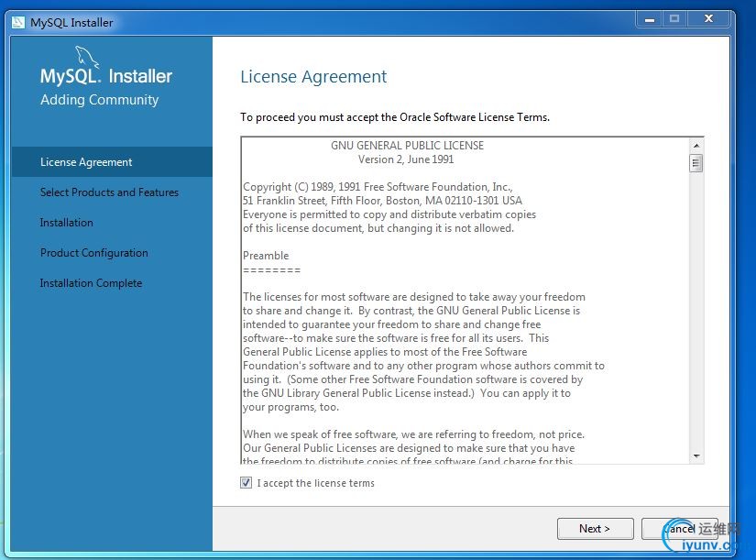Viewport: 756px width, 560px height.
Task: Click inside the GNU license text box
Action: (466, 301)
